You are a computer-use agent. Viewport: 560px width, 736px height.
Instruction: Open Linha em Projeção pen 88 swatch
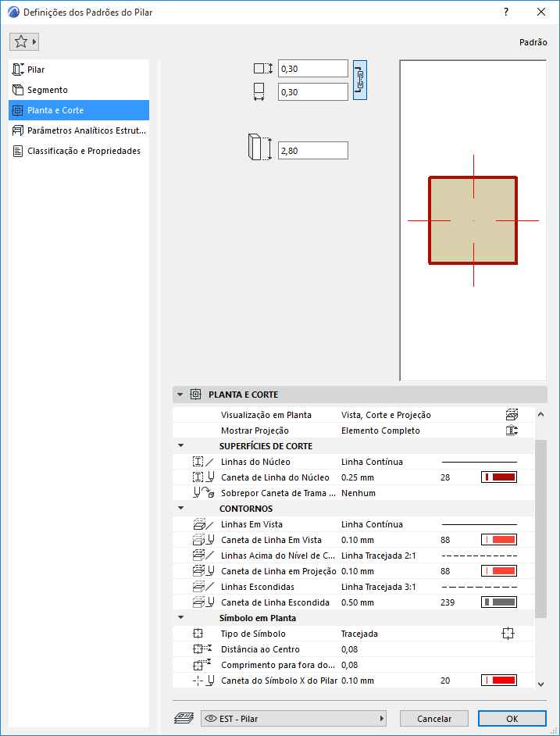499,571
